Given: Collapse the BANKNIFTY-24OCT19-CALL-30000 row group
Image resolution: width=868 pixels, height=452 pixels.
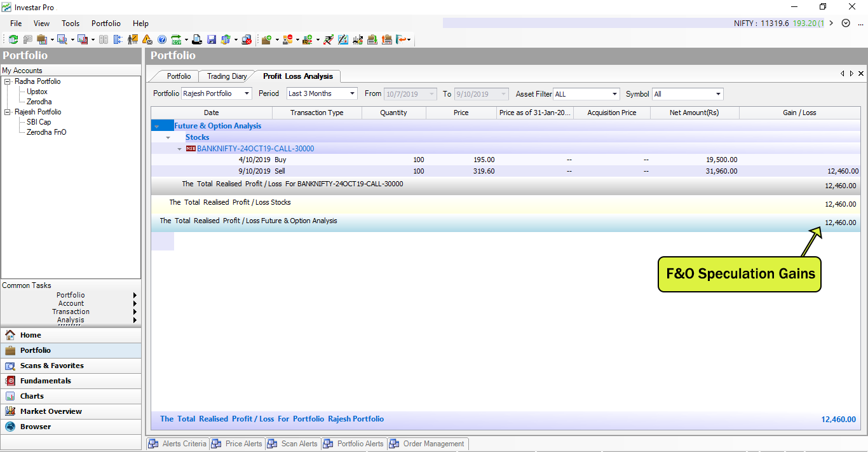Looking at the screenshot, I should [180, 149].
